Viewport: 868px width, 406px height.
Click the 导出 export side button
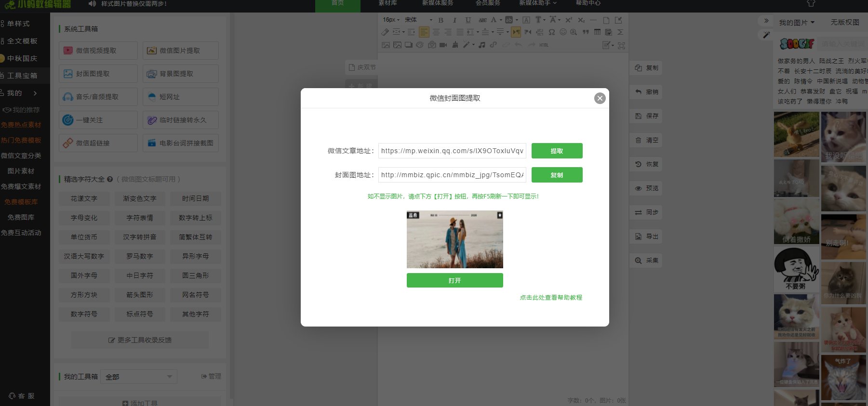point(646,236)
